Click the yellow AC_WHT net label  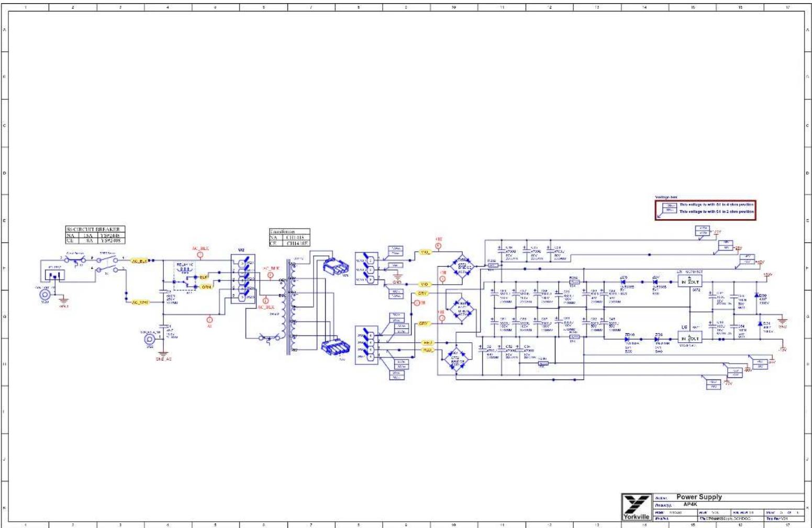(x=140, y=302)
